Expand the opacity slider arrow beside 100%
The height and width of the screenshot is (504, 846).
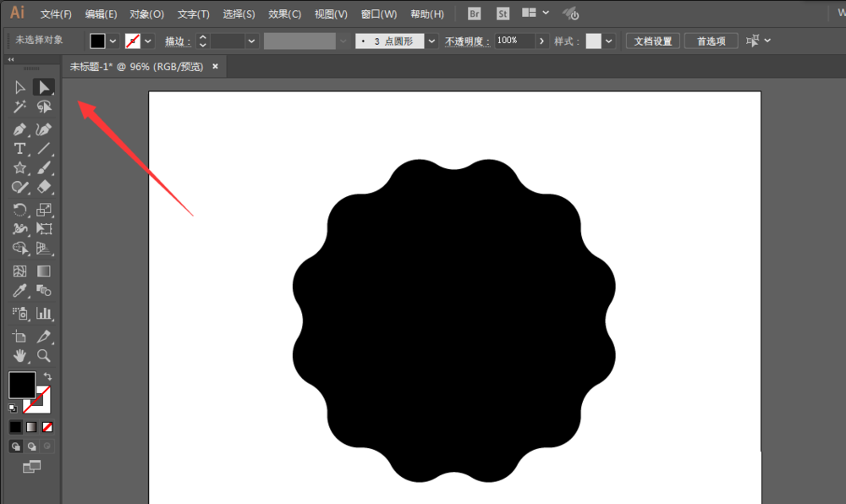[541, 41]
